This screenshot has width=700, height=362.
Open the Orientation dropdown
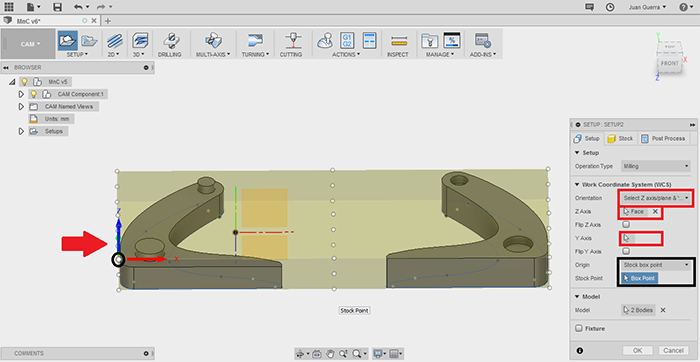click(656, 198)
